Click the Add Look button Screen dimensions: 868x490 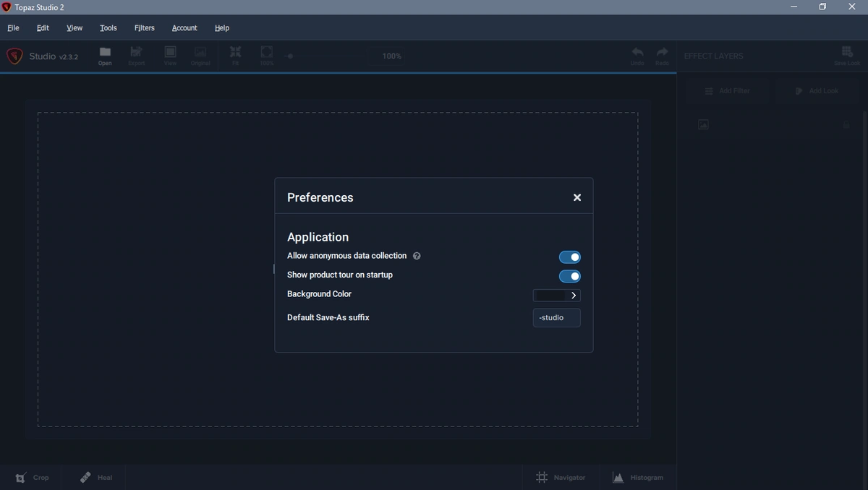point(817,91)
